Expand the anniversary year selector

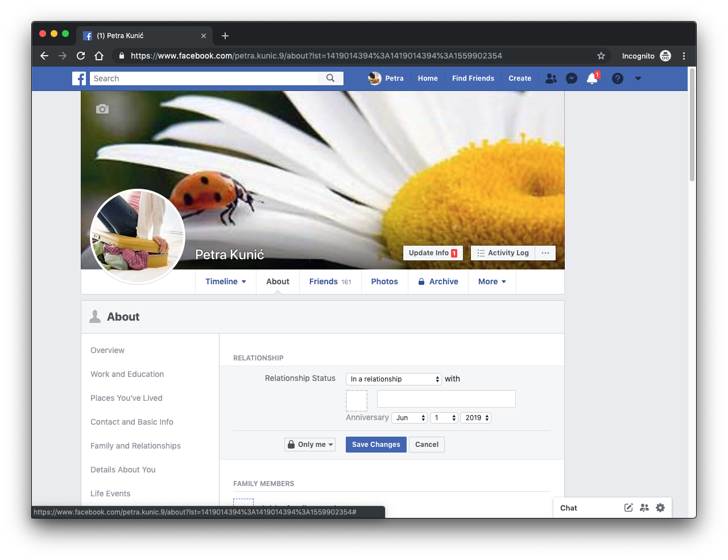475,418
